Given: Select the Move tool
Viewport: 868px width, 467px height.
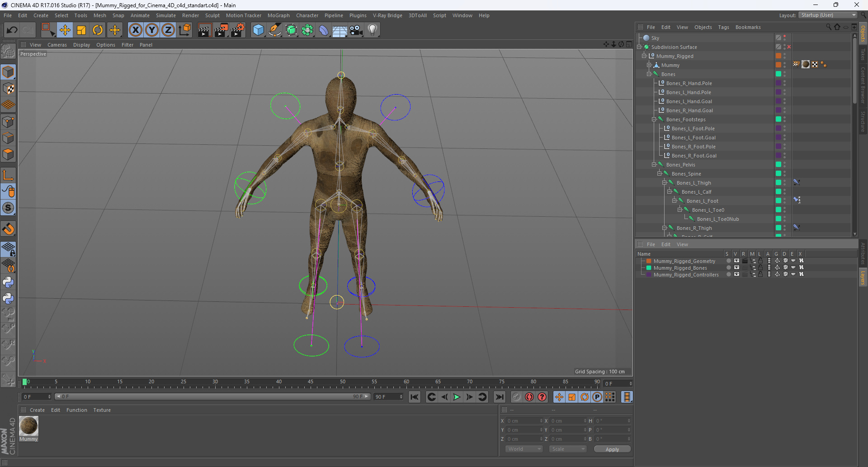Looking at the screenshot, I should [x=65, y=30].
